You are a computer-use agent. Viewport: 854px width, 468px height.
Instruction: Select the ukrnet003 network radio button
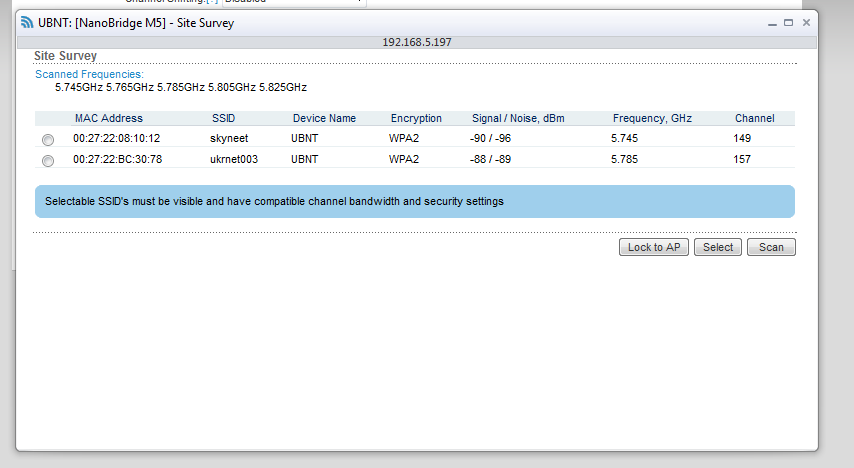(x=47, y=160)
